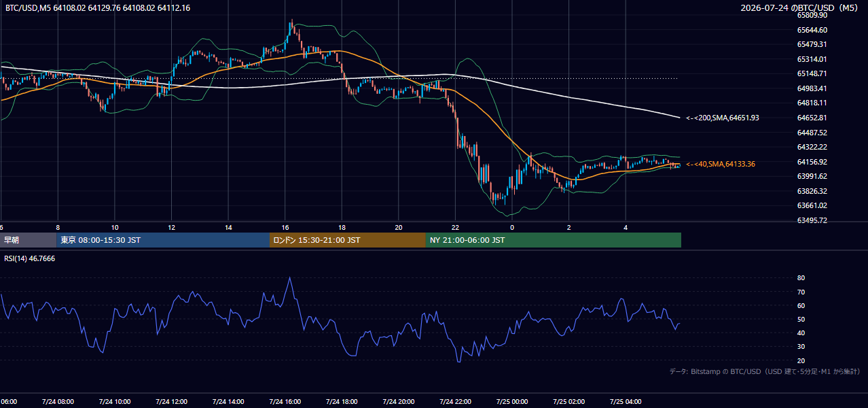Click price axis label 65644.60
This screenshot has height=408, width=868.
point(812,30)
